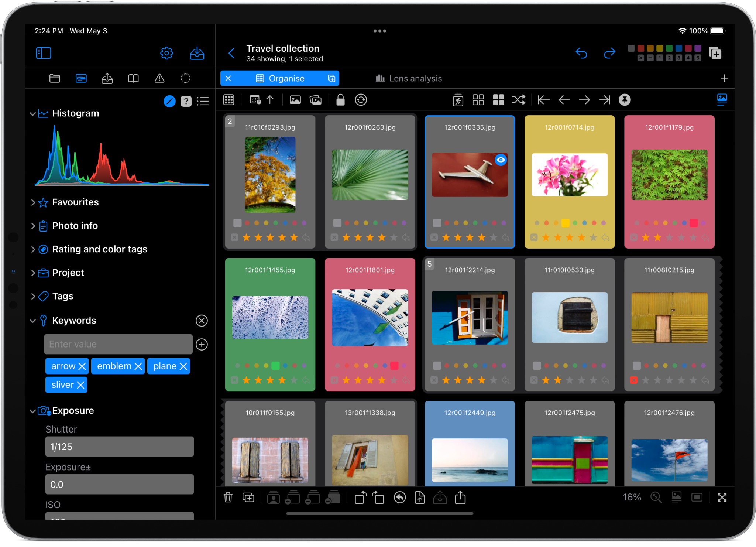This screenshot has height=547, width=756.
Task: Click the compare images icon
Action: point(316,99)
